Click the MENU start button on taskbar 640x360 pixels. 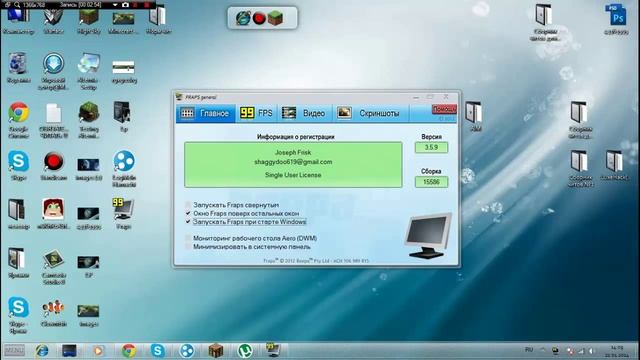(x=14, y=351)
